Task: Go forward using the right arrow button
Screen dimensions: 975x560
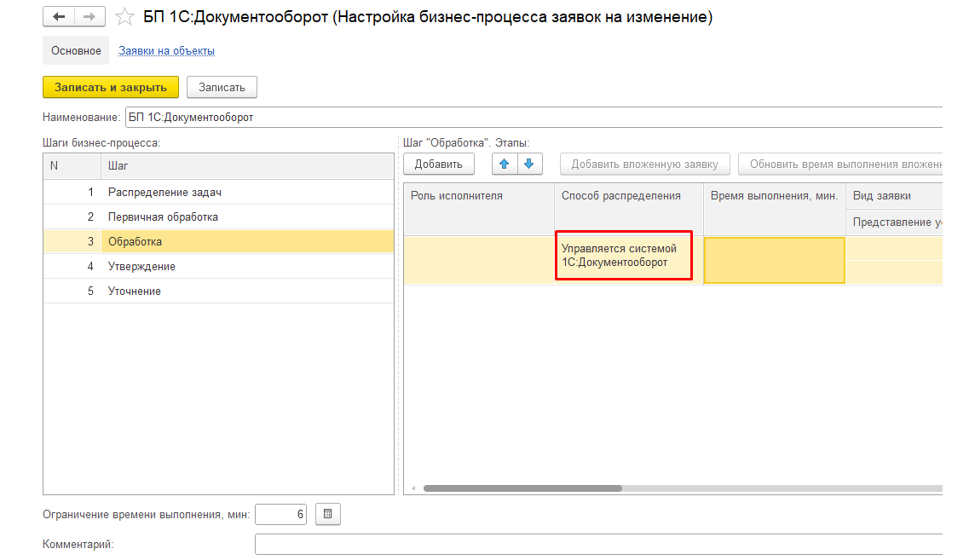Action: pyautogui.click(x=89, y=17)
